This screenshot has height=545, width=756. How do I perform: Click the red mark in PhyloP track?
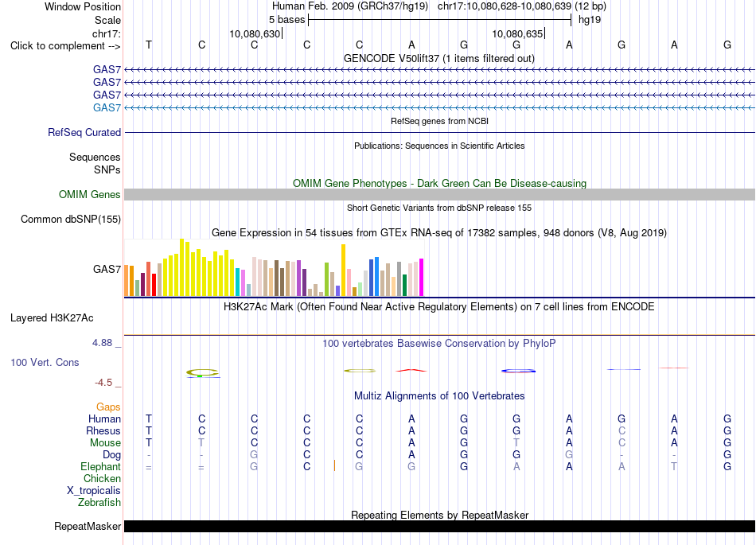tap(411, 370)
